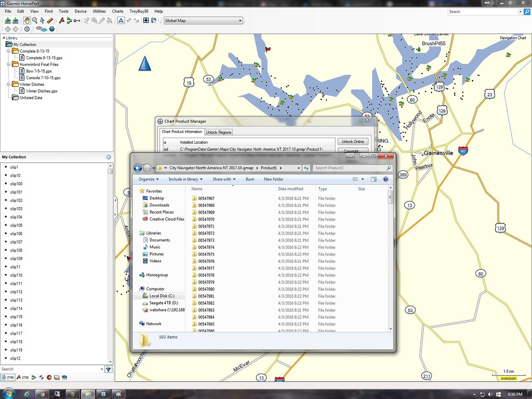532x399 pixels.
Task: Click Burn in Explorer toolbar
Action: 250,179
